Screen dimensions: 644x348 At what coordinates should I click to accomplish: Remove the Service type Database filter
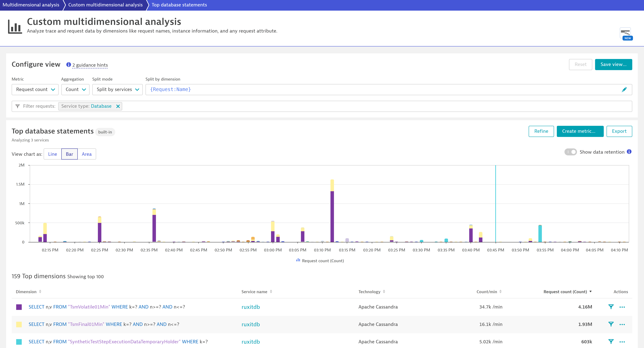(x=118, y=106)
